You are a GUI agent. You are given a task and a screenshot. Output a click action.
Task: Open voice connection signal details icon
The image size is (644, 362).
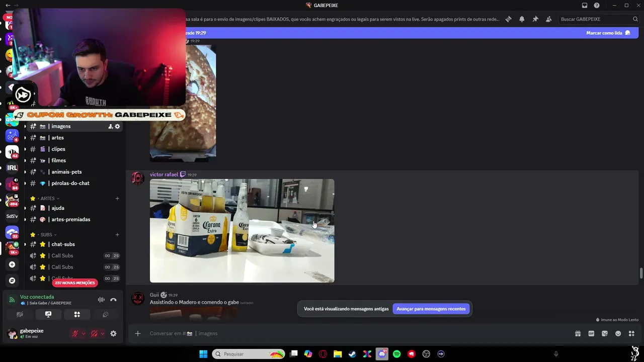pyautogui.click(x=12, y=300)
